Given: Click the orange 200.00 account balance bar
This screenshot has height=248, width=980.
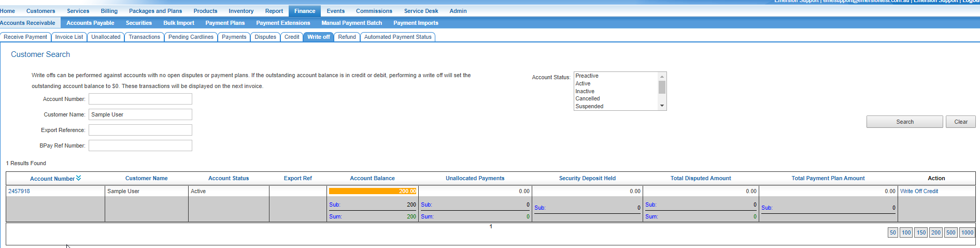Looking at the screenshot, I should click(x=372, y=191).
